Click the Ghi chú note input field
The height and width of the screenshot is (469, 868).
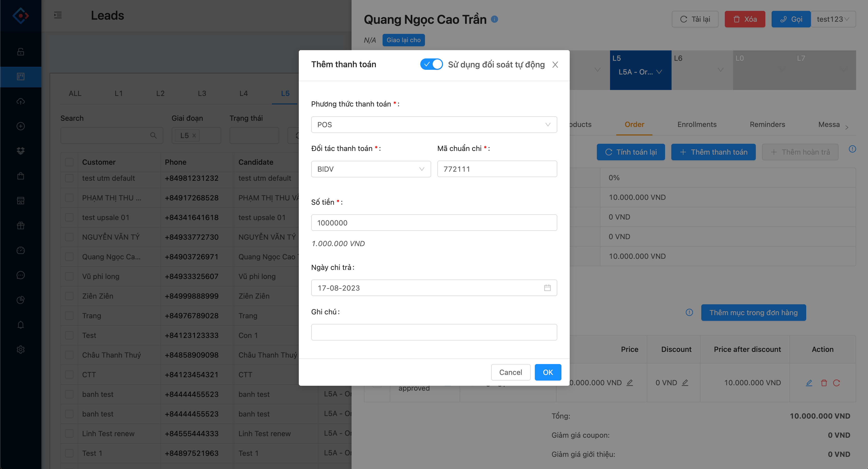434,332
